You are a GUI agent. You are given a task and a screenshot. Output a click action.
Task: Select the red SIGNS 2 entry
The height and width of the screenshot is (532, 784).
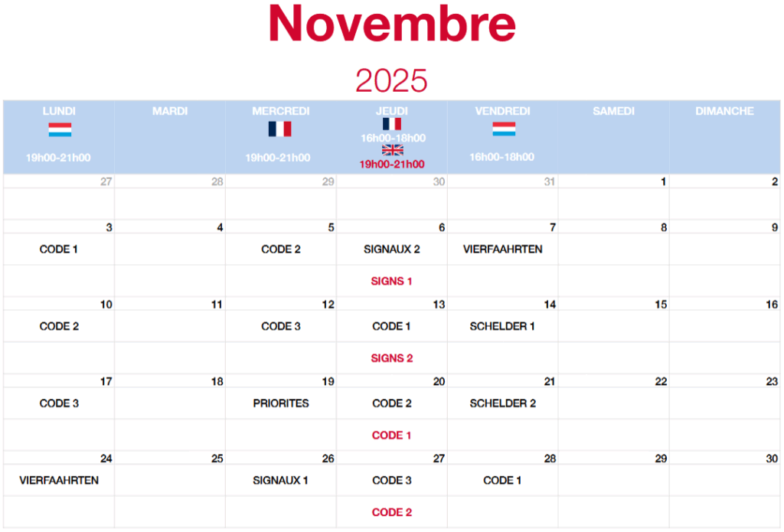[391, 358]
